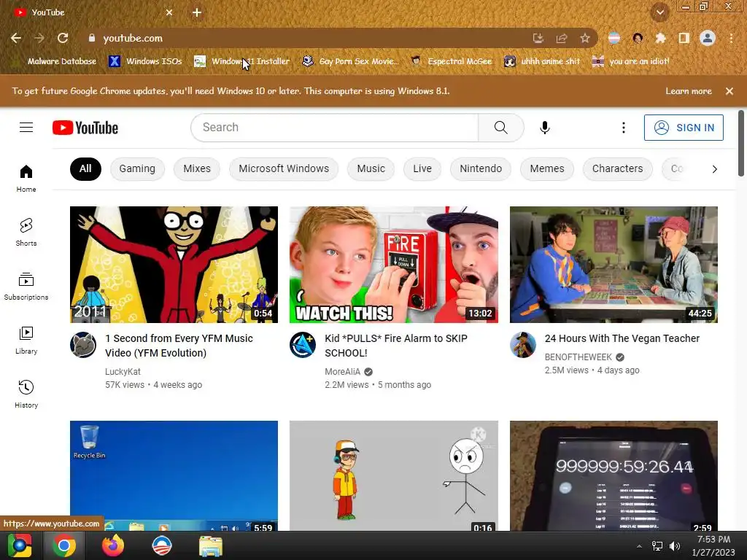Viewport: 747px width, 560px height.
Task: Select the Gaming filter chip
Action: [137, 169]
